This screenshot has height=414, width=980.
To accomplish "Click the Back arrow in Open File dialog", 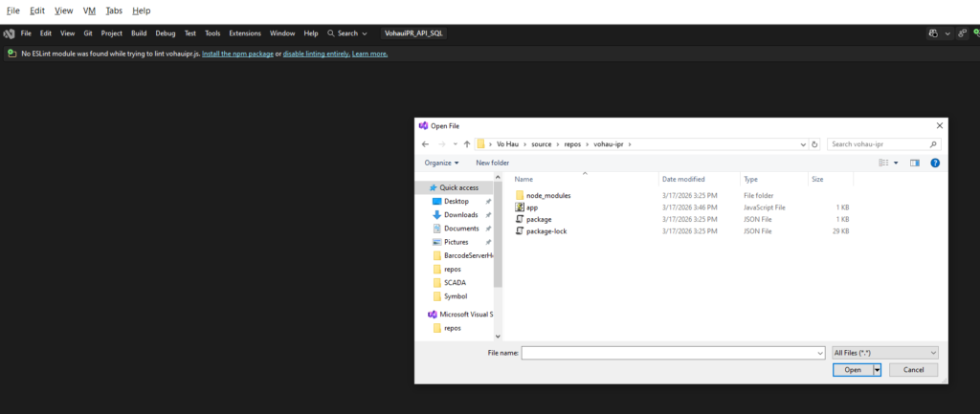I will (425, 144).
